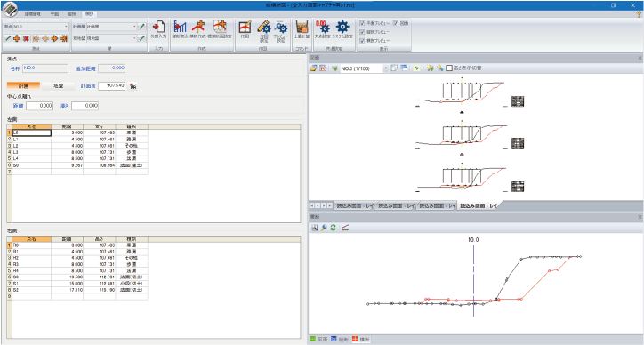Click first-tab arrow in drawing tab strip
644x345 pixels.
click(312, 205)
